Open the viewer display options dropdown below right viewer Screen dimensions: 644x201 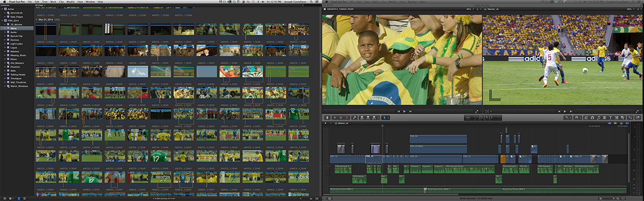point(488,111)
